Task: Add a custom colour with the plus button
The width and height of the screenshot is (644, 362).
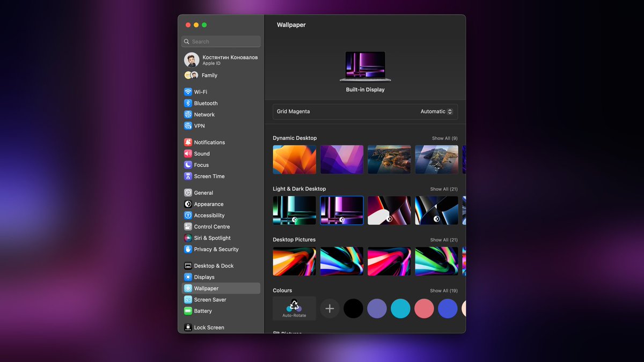Action: click(330, 308)
